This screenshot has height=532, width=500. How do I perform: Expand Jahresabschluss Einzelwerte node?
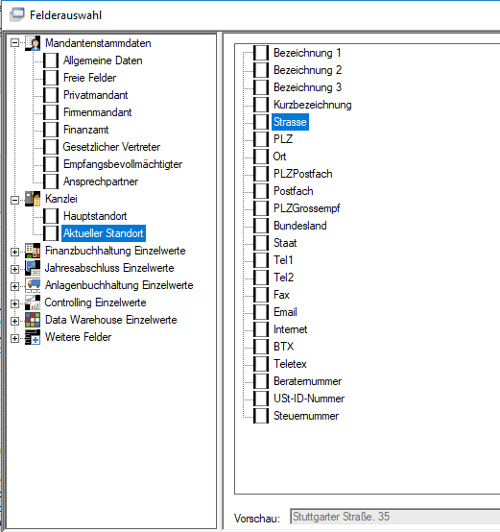tap(15, 269)
